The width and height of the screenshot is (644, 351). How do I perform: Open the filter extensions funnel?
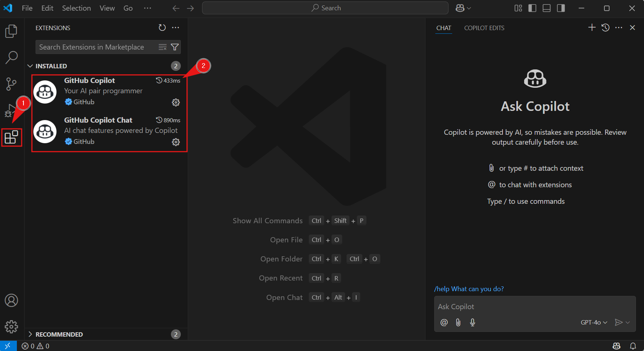pyautogui.click(x=175, y=47)
